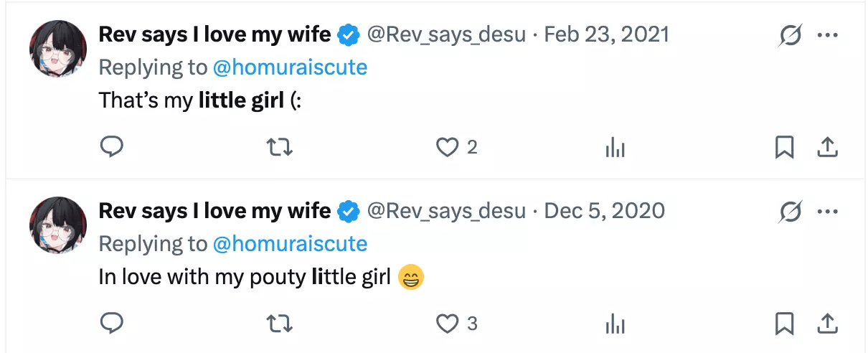Click the Feb 23, 2021 timestamp
868x353 pixels.
[606, 34]
